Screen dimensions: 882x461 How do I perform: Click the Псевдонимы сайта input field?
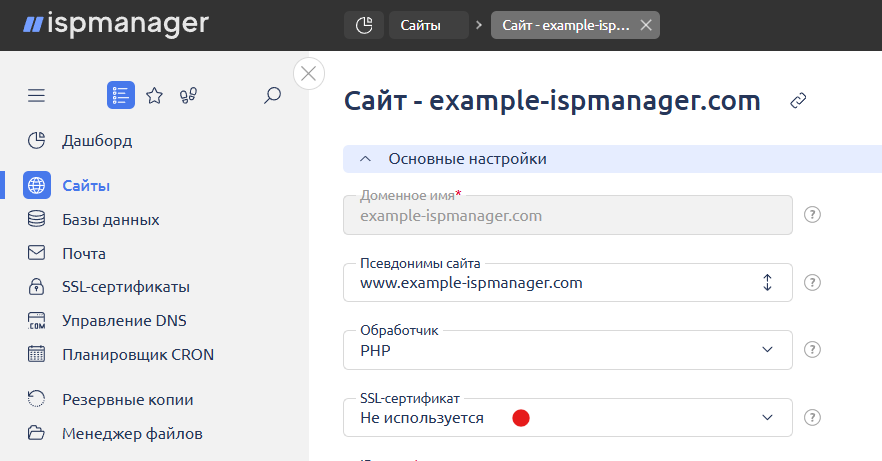[x=568, y=283]
